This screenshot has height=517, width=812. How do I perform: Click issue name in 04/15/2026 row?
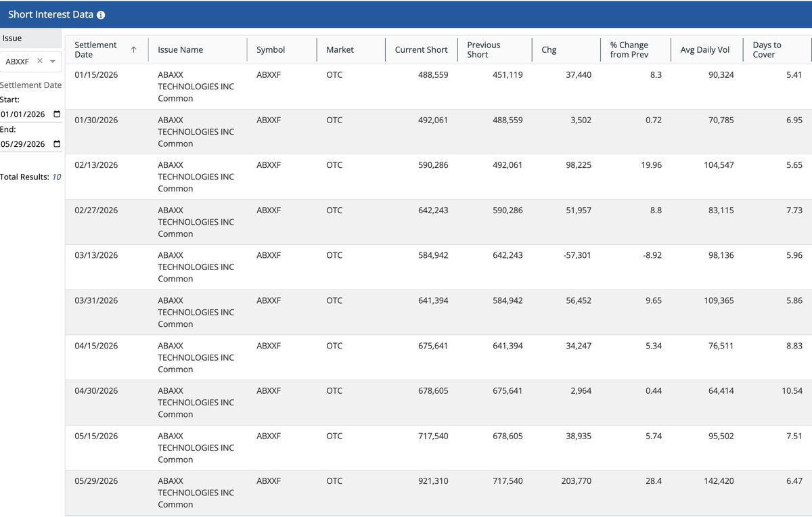(196, 357)
